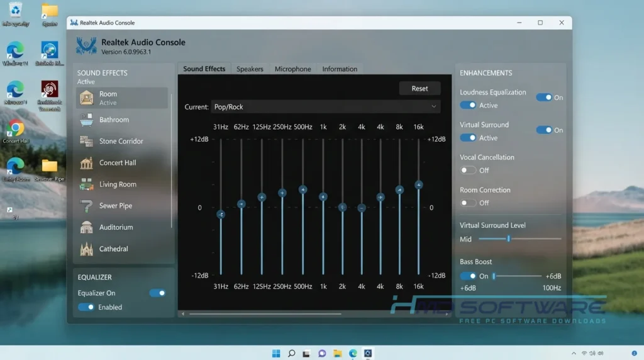Choose the Living Room sofa icon

tap(86, 184)
